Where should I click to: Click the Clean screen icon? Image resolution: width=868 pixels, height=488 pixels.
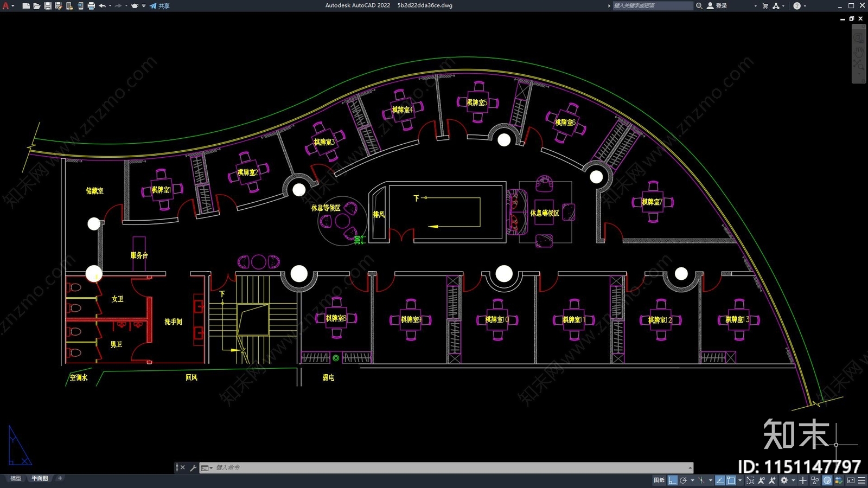[x=851, y=480]
